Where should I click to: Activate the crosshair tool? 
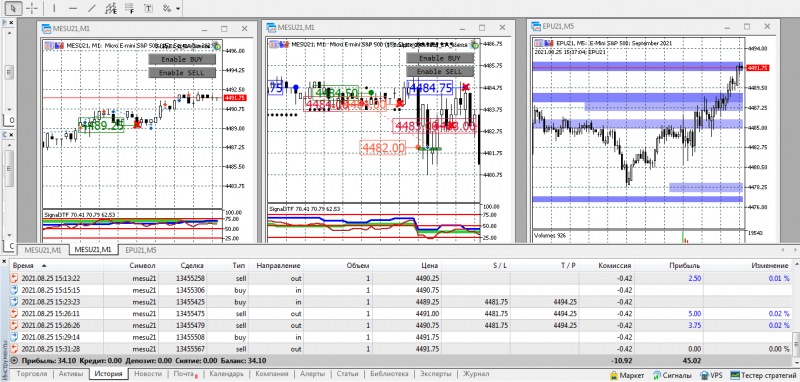coord(32,8)
